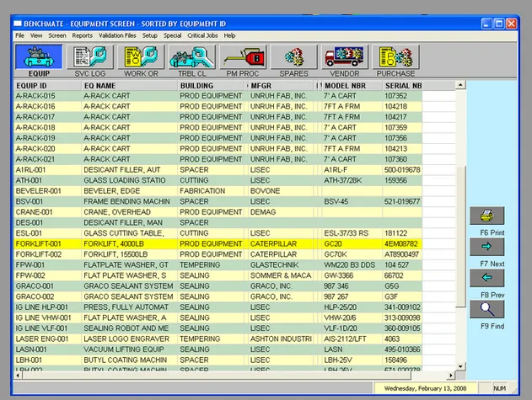This screenshot has height=400, width=532.
Task: Select the CRANE-001 equipment ID
Action: (x=34, y=212)
